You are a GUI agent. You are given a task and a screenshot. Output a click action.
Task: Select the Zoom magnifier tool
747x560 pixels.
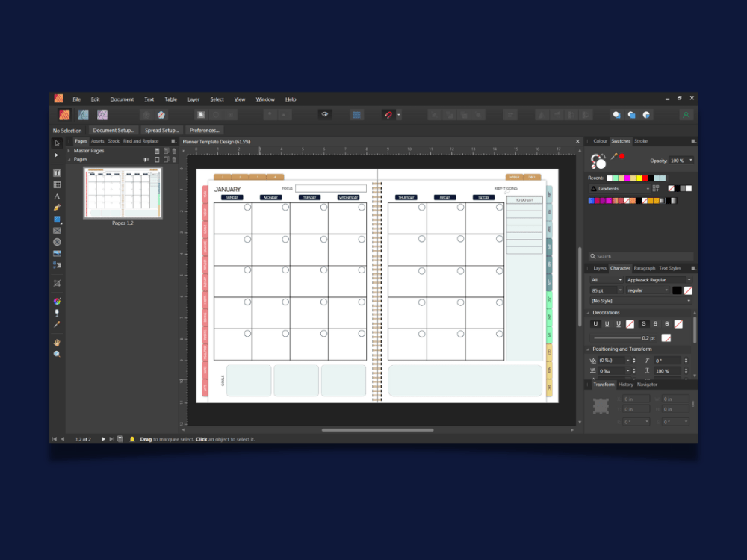pos(57,354)
